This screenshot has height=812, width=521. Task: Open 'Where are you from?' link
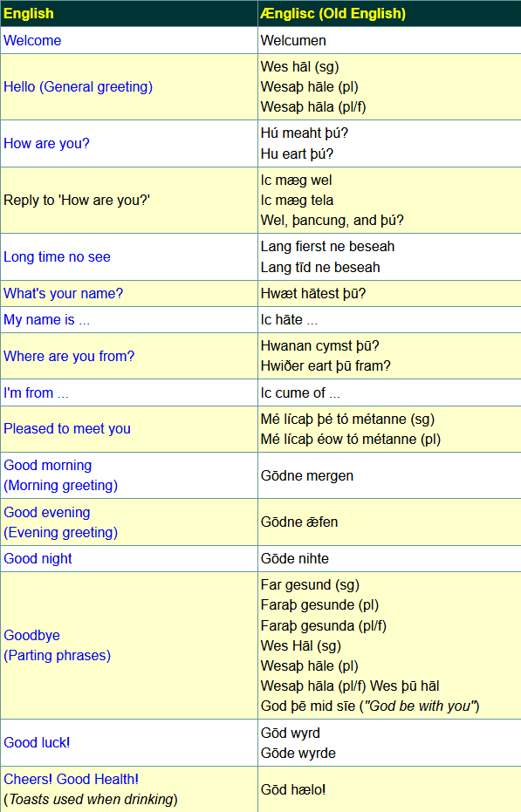tap(69, 356)
